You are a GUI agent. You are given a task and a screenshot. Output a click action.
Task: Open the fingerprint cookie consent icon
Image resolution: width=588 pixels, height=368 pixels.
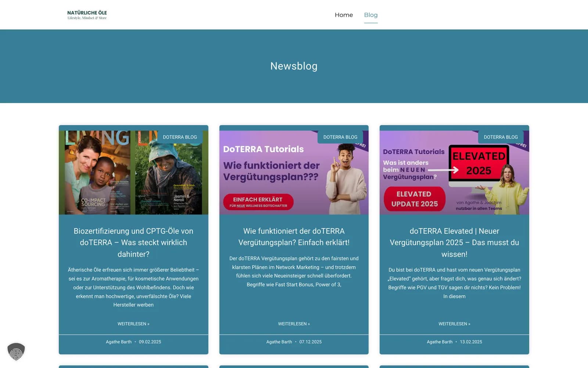[x=16, y=351]
